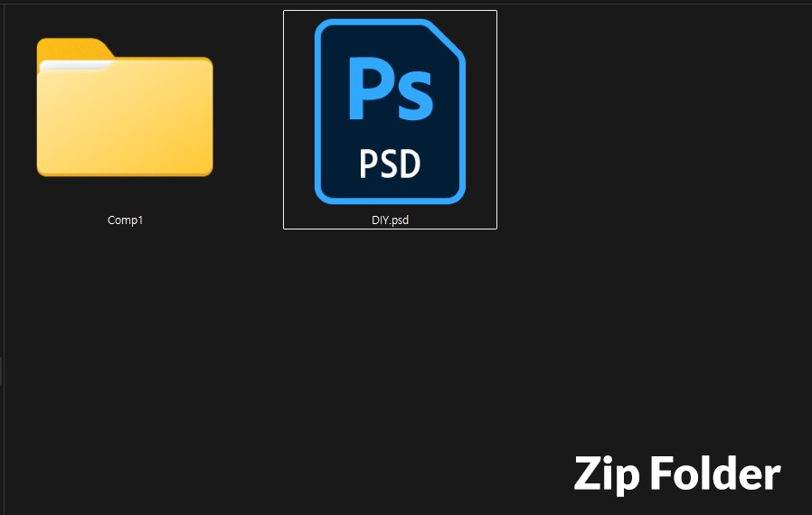
Task: Click the left pane divider handle
Action: click(x=1, y=371)
